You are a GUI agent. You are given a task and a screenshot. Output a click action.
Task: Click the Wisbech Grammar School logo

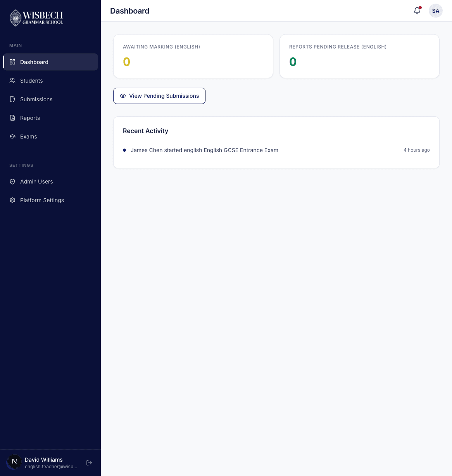[36, 18]
